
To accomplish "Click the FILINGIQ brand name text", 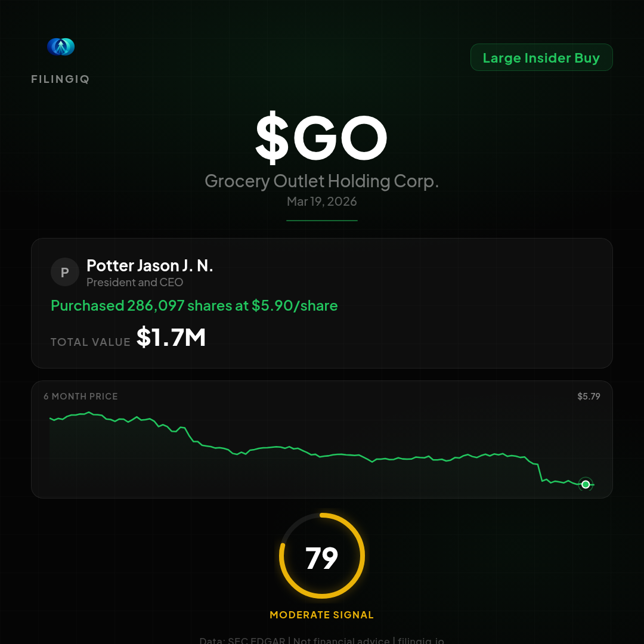I will coord(60,79).
